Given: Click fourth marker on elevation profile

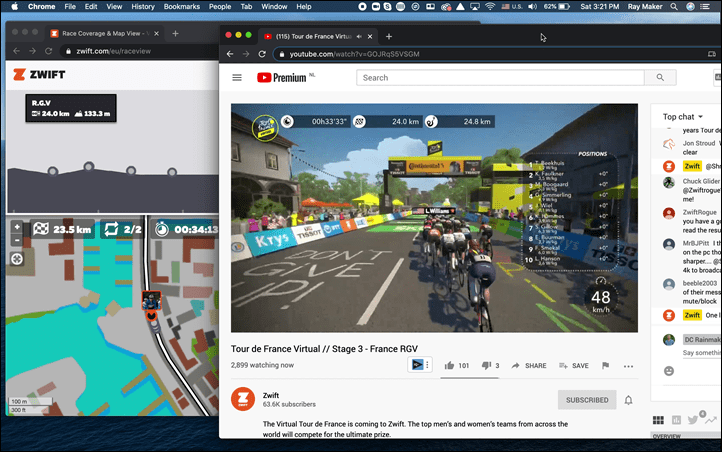Looking at the screenshot, I should click(x=172, y=172).
